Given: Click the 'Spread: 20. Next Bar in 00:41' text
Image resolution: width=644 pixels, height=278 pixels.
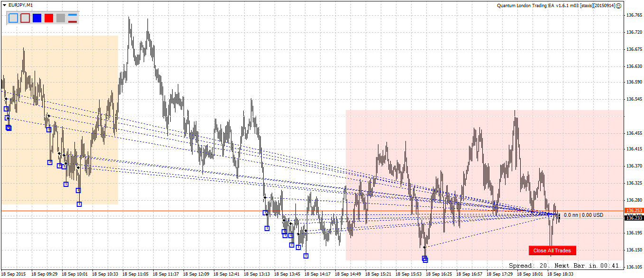Looking at the screenshot, I should tap(564, 266).
